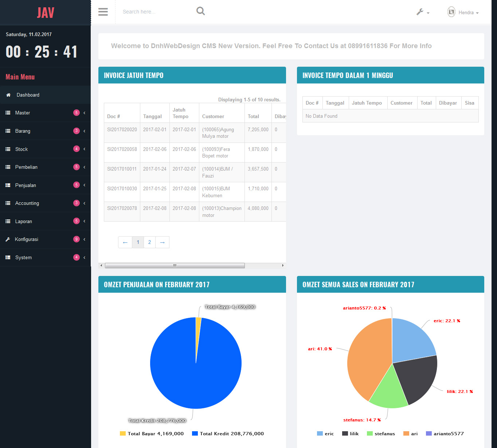Click the next page arrow button

163,242
